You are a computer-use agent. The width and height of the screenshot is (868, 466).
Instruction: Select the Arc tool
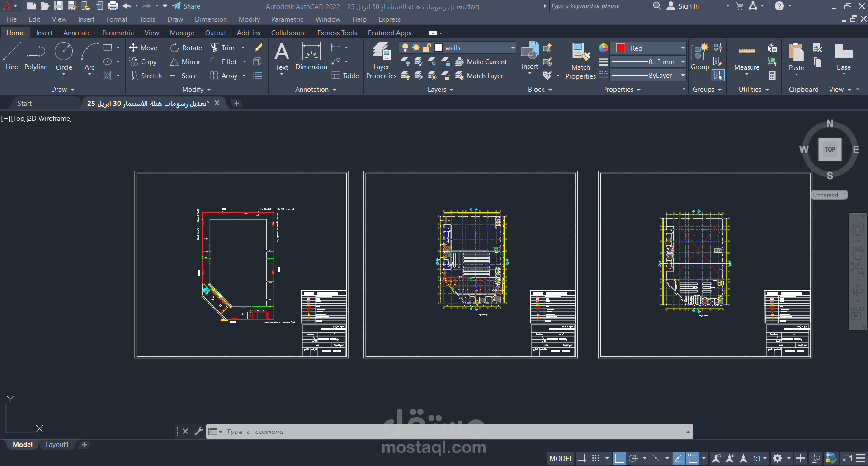[x=90, y=56]
